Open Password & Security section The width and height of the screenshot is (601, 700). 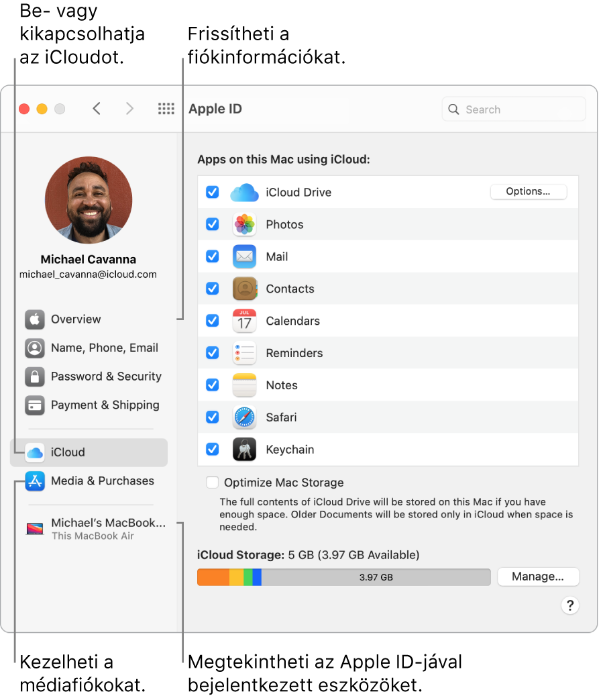coord(89,377)
